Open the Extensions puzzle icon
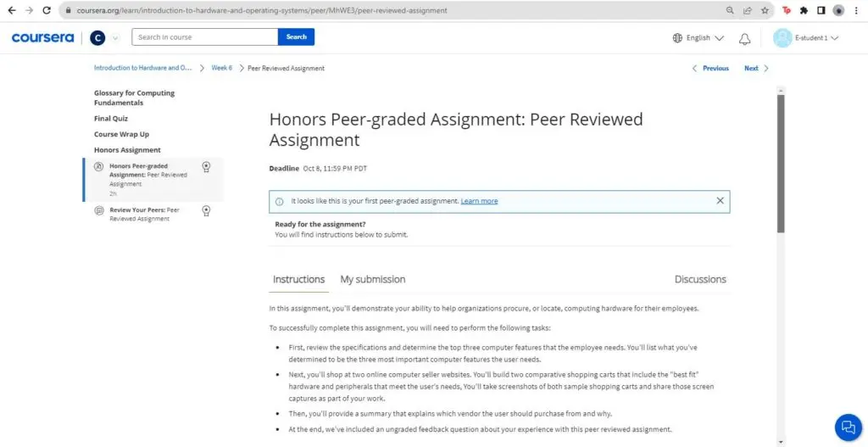Image resolution: width=868 pixels, height=447 pixels. pyautogui.click(x=804, y=10)
